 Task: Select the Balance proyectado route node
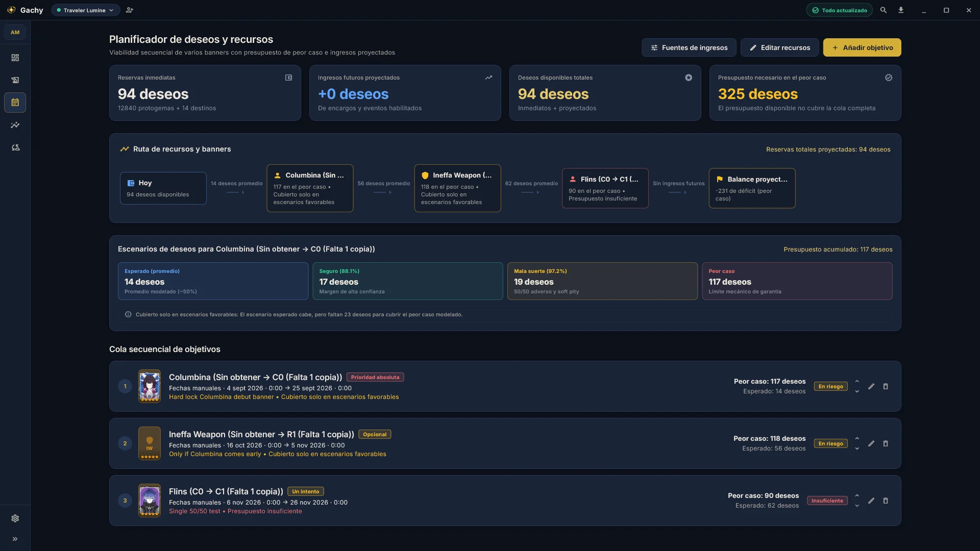coord(752,188)
